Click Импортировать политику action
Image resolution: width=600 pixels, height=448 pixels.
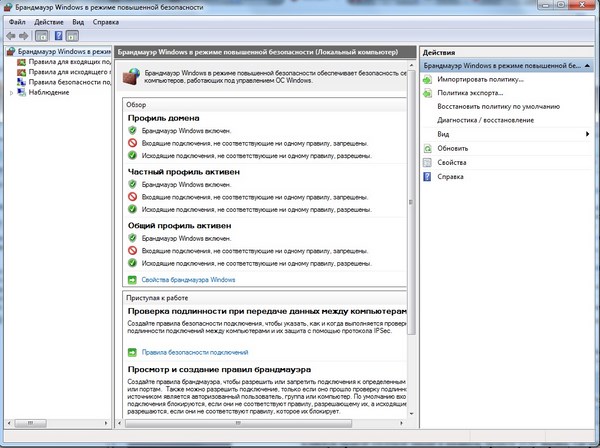point(480,80)
